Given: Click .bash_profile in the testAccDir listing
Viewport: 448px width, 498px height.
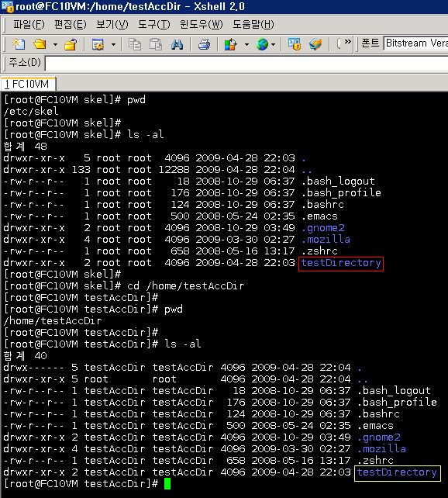Looking at the screenshot, I should click(397, 403).
